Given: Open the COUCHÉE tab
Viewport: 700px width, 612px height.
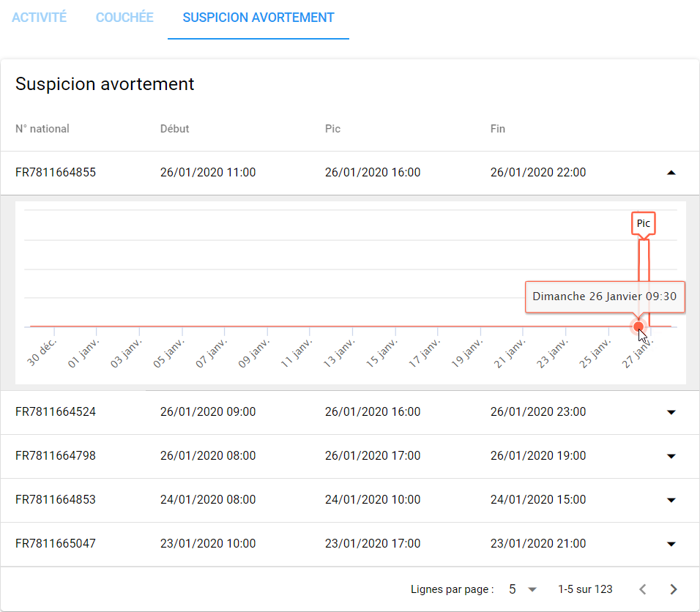Looking at the screenshot, I should [x=124, y=18].
